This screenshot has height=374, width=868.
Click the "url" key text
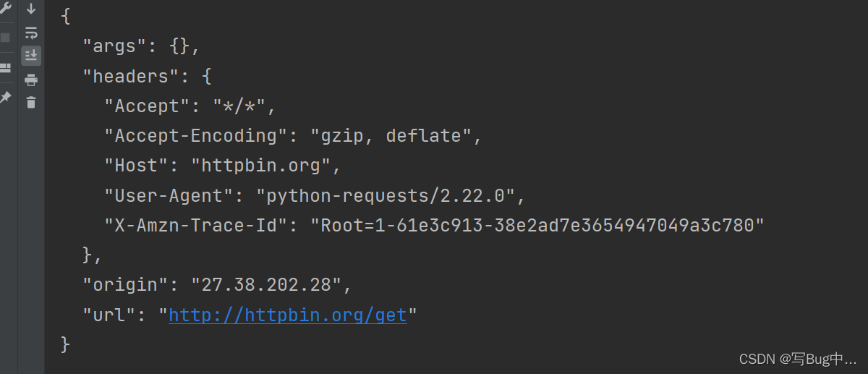(x=110, y=315)
